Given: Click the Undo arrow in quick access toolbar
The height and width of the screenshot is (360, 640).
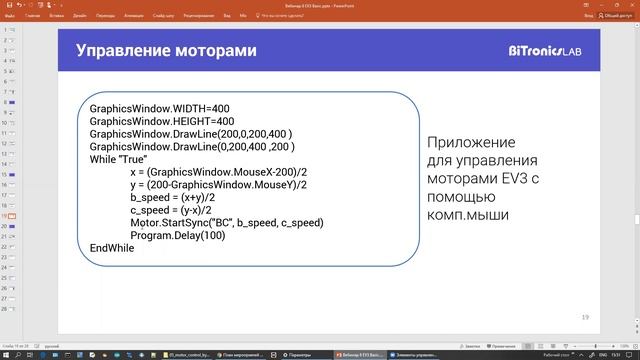Looking at the screenshot, I should [19, 5].
